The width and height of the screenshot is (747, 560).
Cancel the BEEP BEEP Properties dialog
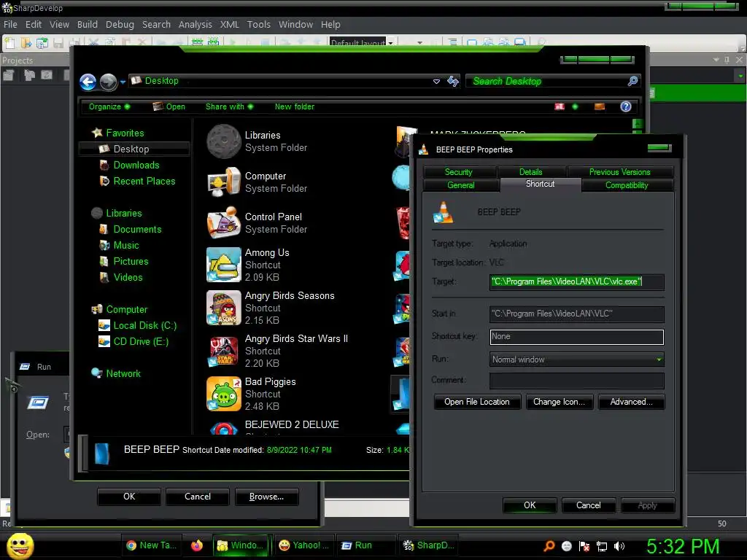pos(589,505)
